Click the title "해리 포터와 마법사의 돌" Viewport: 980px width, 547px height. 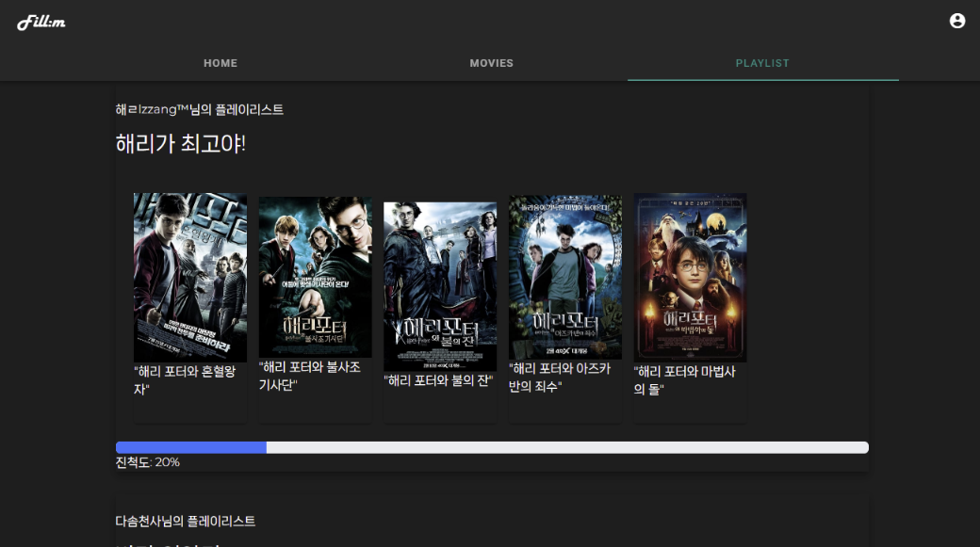pyautogui.click(x=685, y=380)
